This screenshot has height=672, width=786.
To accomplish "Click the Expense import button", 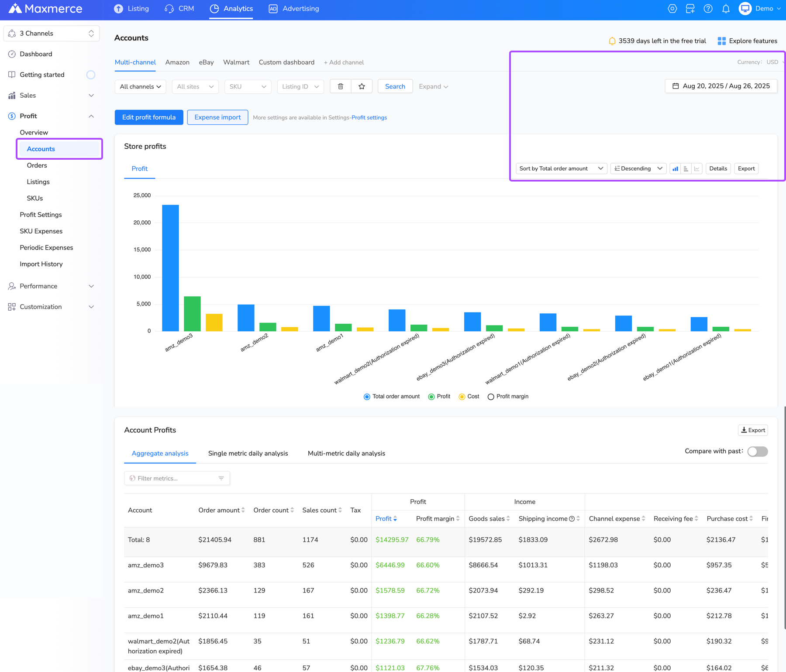I will (x=217, y=117).
